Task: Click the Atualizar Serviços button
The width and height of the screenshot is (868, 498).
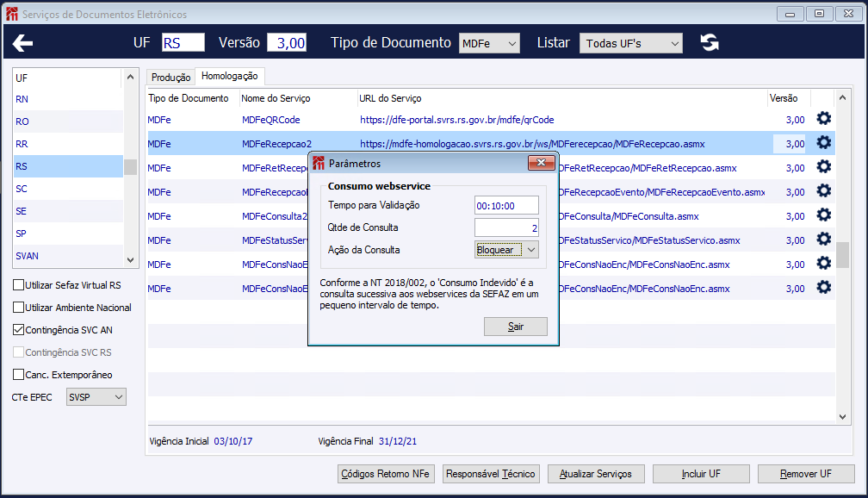Action: coord(596,474)
